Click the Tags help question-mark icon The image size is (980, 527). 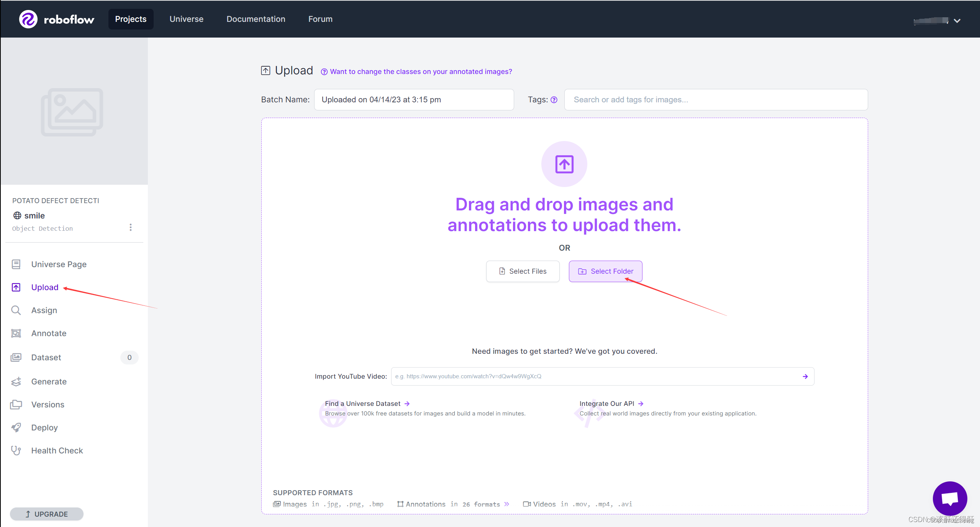tap(554, 100)
